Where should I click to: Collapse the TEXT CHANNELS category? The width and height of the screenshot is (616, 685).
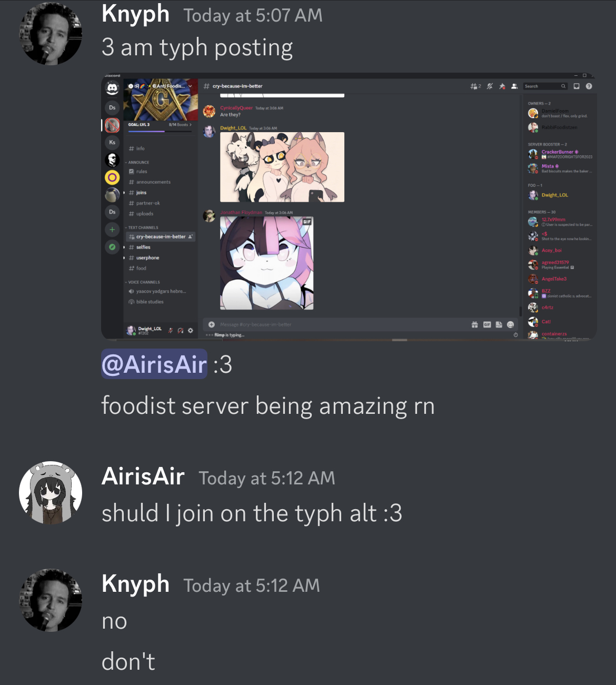142,228
